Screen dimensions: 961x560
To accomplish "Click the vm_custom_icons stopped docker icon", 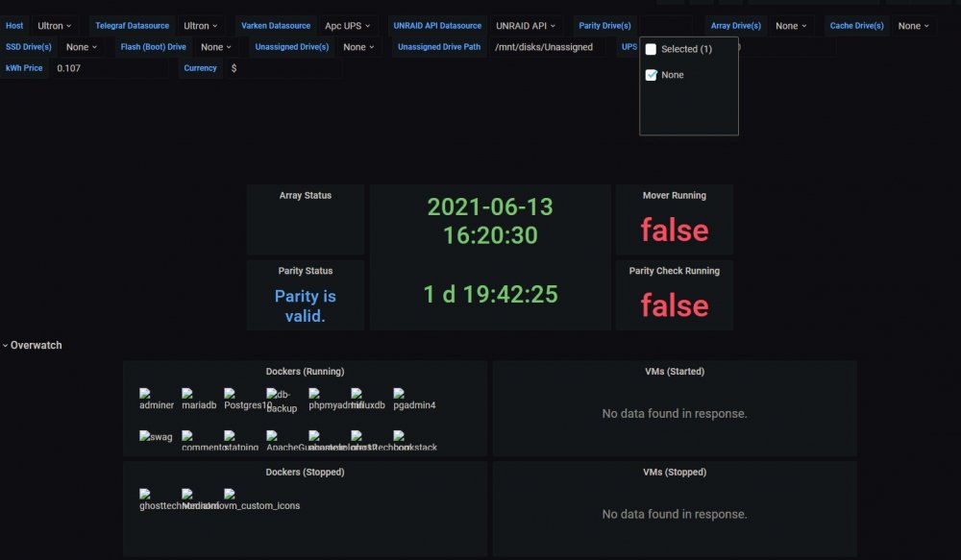I will coord(230,494).
